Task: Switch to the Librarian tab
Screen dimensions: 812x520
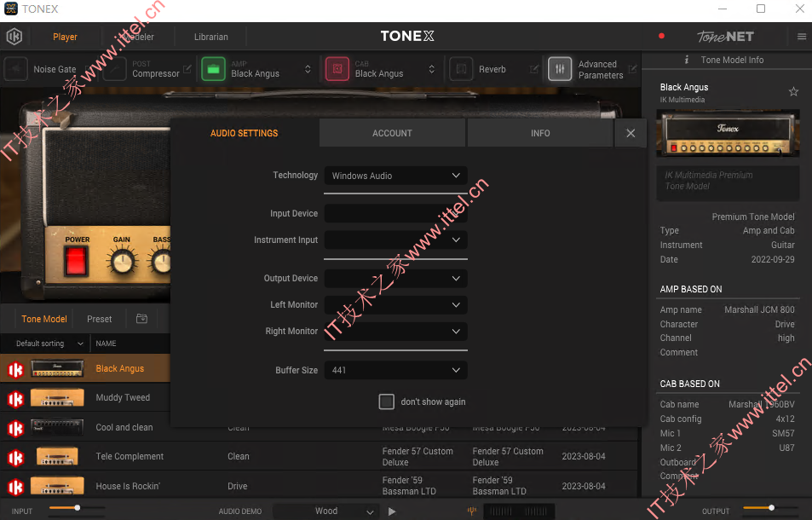Action: (x=210, y=37)
